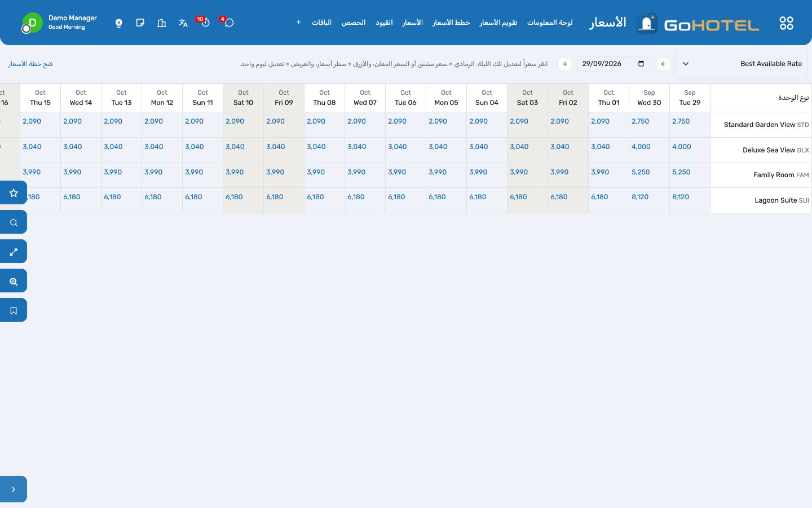The height and width of the screenshot is (508, 812).
Task: Open لوحة المعلومات menu item
Action: 550,23
